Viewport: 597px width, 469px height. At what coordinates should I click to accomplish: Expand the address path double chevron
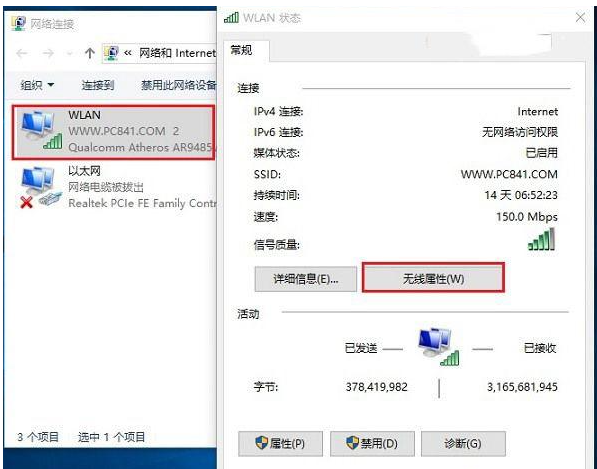tap(128, 53)
